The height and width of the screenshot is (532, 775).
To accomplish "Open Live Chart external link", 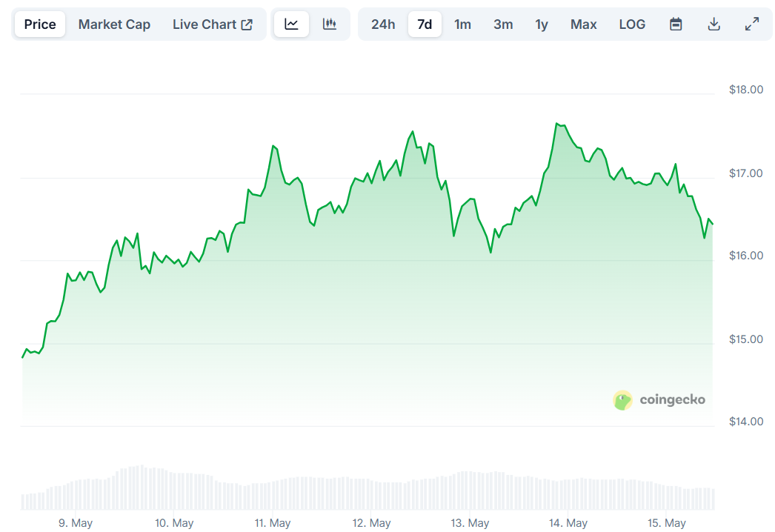I will coord(213,24).
